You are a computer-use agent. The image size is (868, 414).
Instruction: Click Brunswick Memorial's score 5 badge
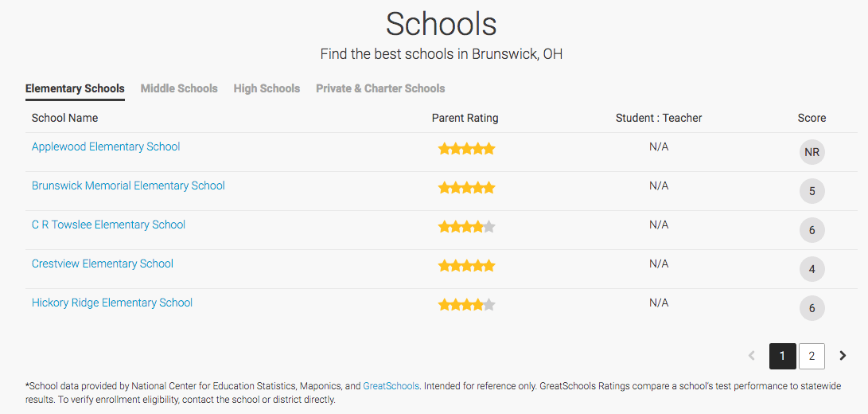pyautogui.click(x=812, y=191)
